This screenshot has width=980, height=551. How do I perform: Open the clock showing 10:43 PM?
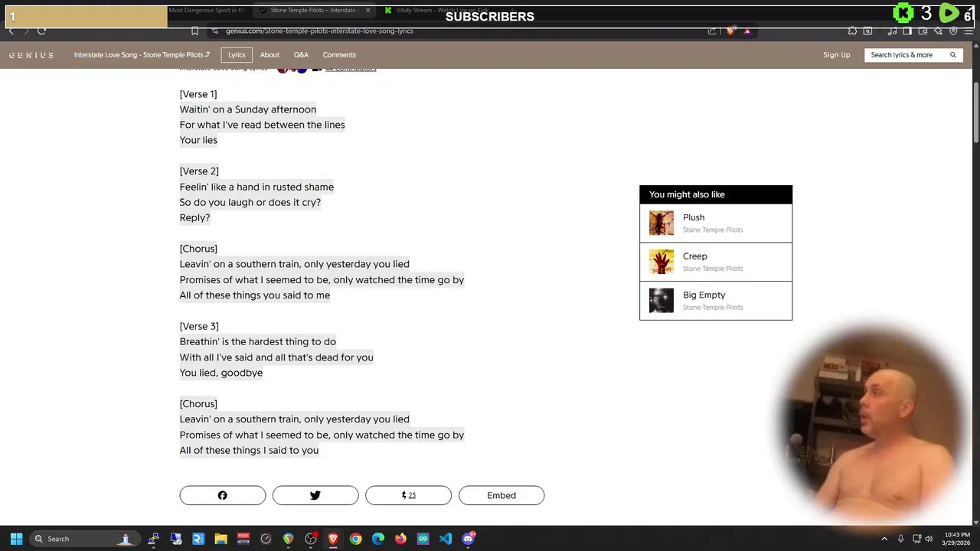point(957,539)
